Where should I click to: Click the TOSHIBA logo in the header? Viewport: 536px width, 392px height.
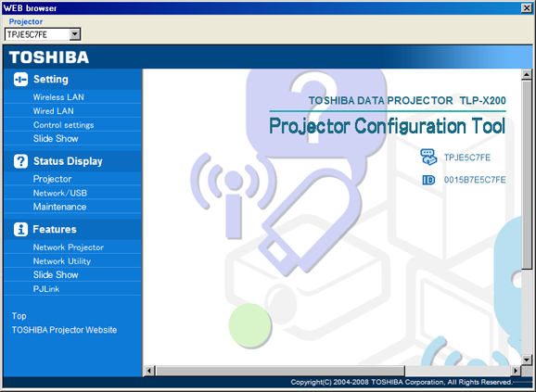(x=49, y=57)
